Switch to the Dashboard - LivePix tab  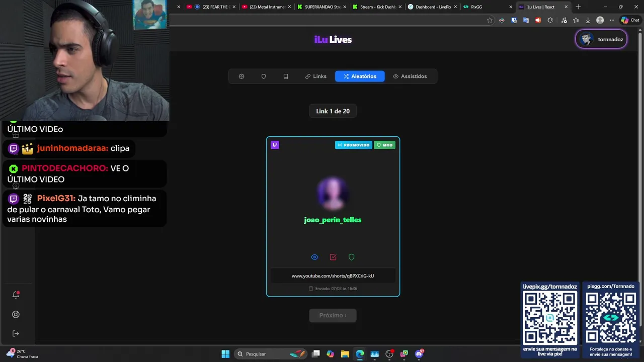(432, 7)
